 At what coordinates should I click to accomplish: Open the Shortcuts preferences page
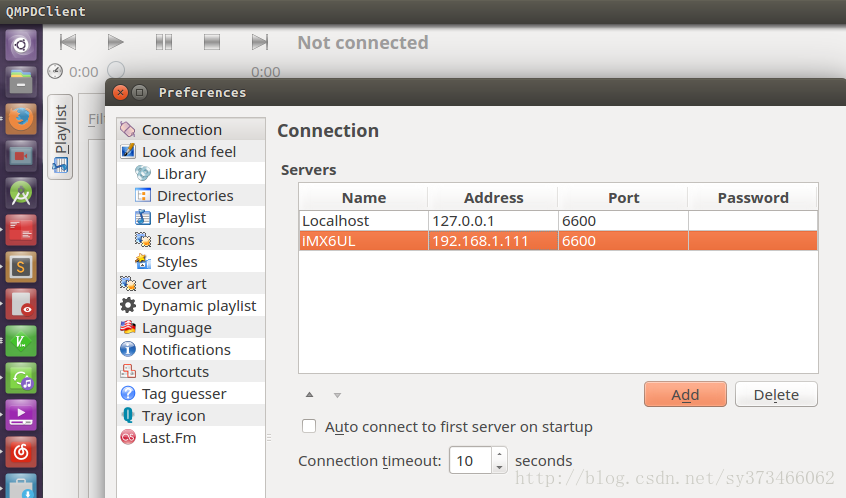click(191, 372)
